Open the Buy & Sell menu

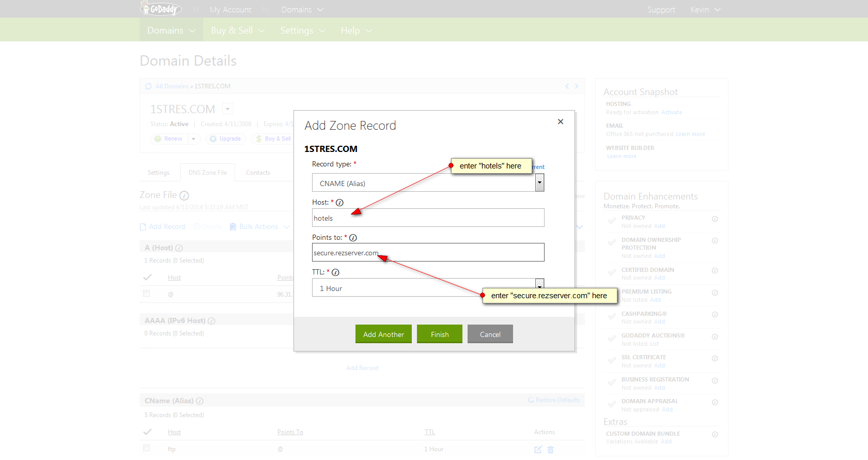(238, 30)
